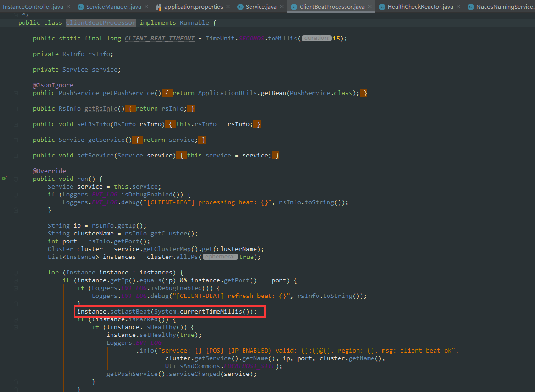Click the setLastBeat method call
This screenshot has height=392, width=535.
tap(130, 311)
